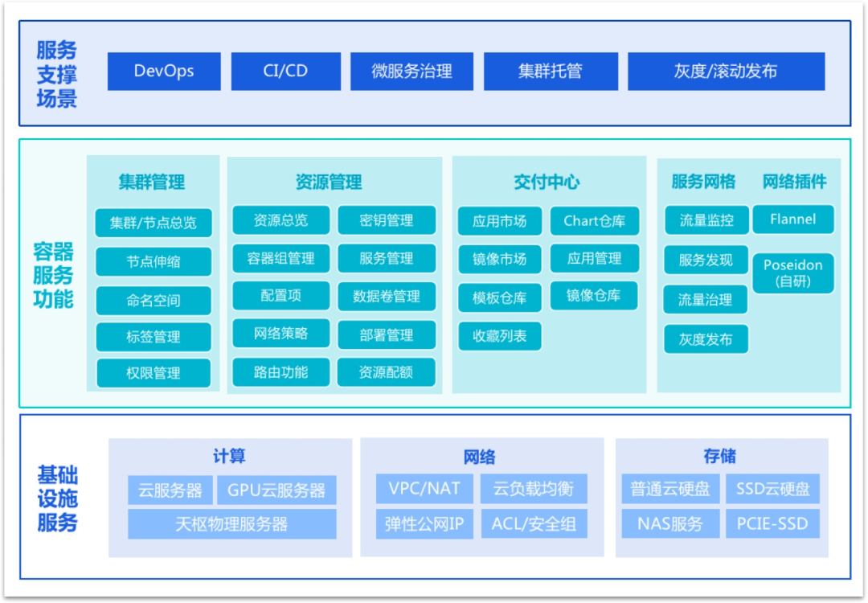Click the 灰度发布 item

tap(706, 338)
